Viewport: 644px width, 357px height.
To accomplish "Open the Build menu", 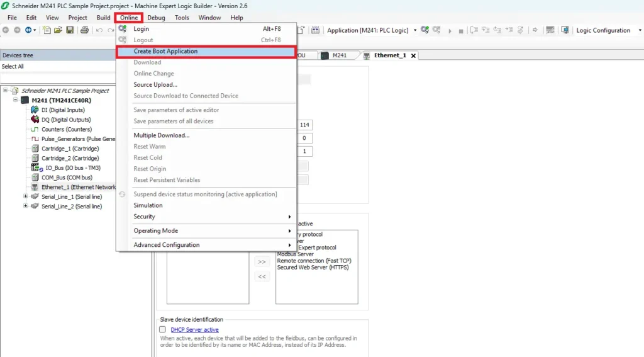I will [x=104, y=18].
